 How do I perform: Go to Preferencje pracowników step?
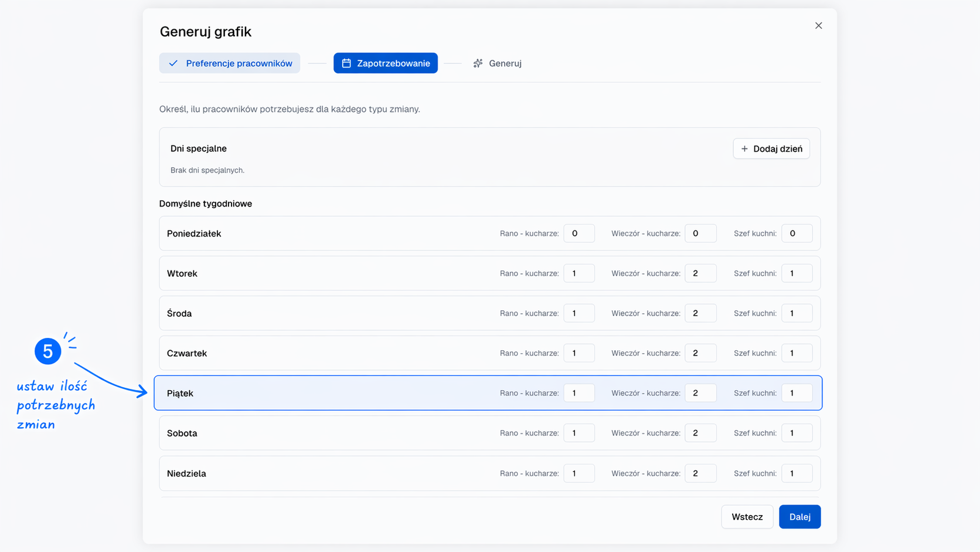tap(230, 63)
